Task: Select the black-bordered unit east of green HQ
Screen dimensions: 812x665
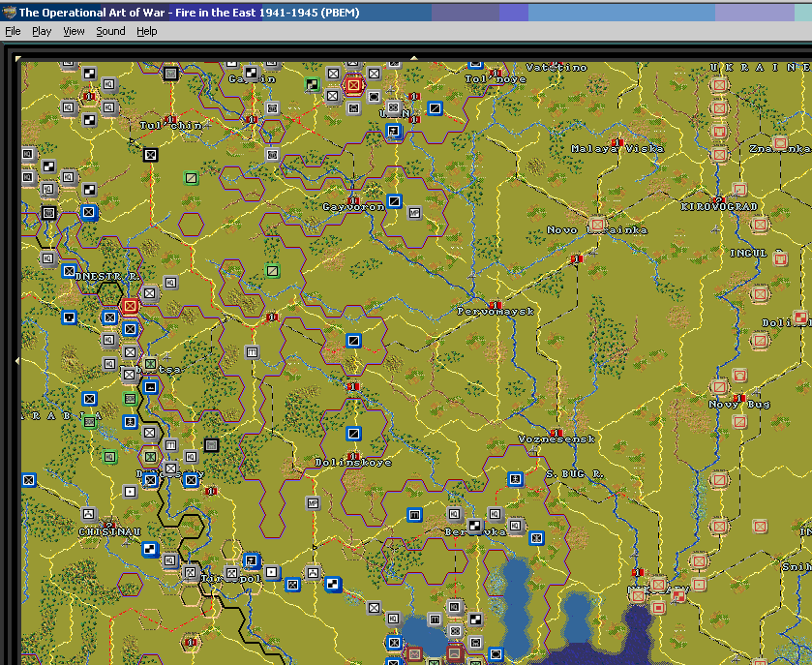Action: 211,444
